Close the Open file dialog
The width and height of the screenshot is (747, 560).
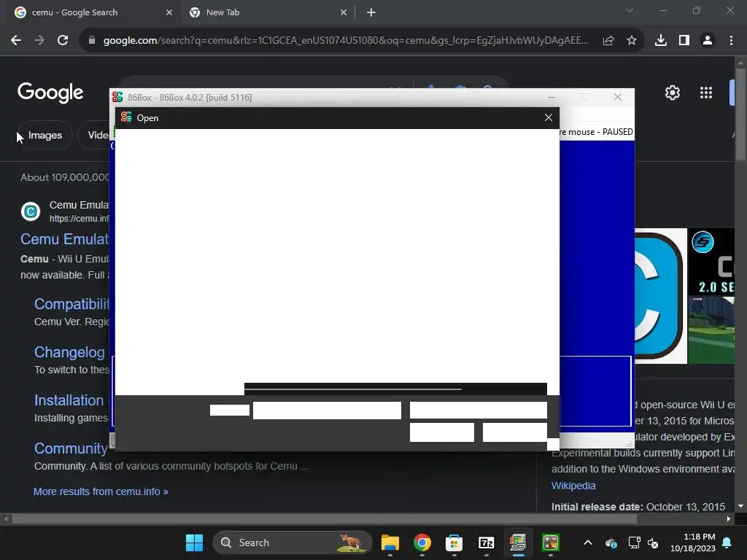[x=549, y=117]
